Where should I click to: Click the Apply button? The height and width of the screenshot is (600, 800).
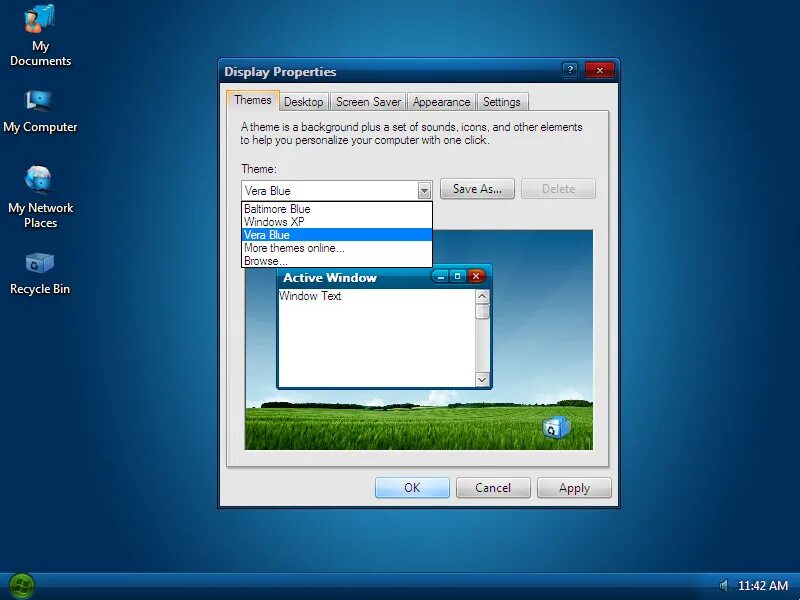tap(574, 488)
